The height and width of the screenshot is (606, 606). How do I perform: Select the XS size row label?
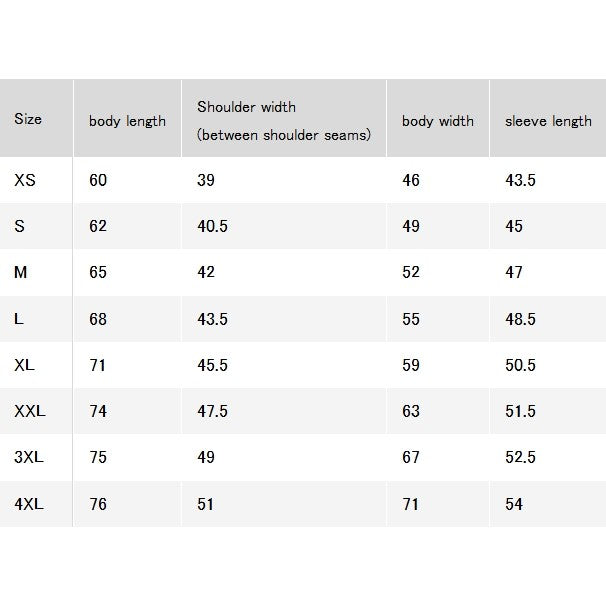pos(25,180)
